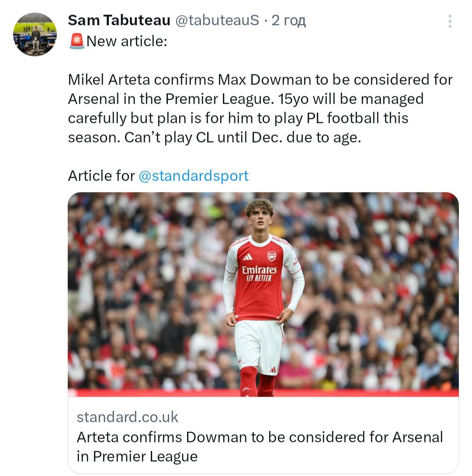Open the standard.co.uk domain link
This screenshot has height=476, width=472.
(128, 417)
